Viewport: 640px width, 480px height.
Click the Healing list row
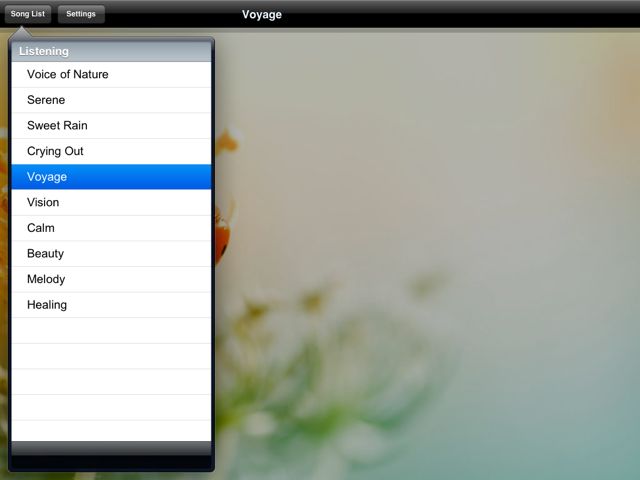pos(111,305)
